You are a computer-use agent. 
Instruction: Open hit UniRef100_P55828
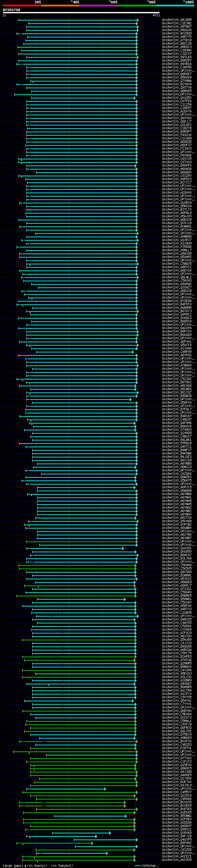[177, 443]
